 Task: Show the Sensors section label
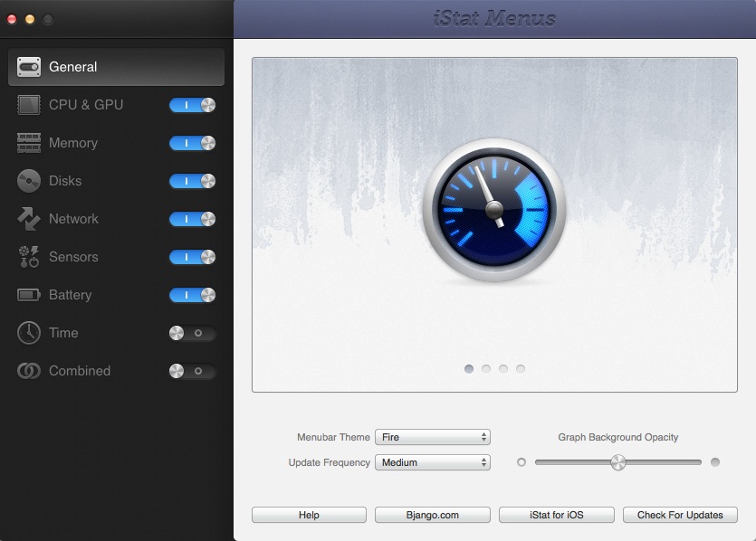(73, 257)
